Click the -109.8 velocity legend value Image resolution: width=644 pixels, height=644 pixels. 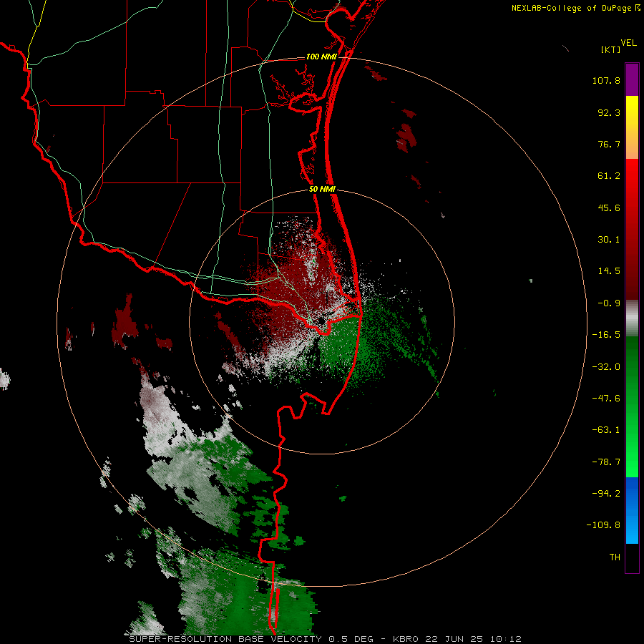[603, 525]
